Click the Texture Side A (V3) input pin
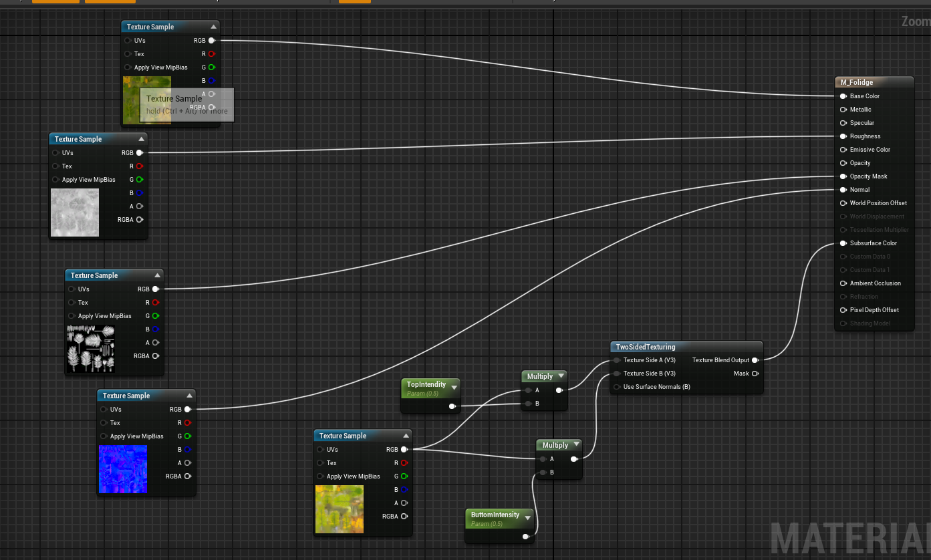Screen dimensions: 931x560 point(616,360)
